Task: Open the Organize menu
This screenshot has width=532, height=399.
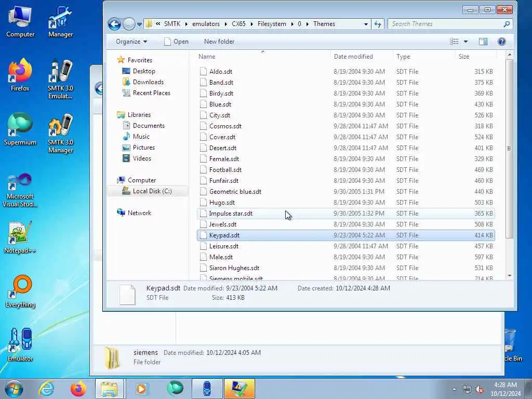Action: pyautogui.click(x=131, y=42)
